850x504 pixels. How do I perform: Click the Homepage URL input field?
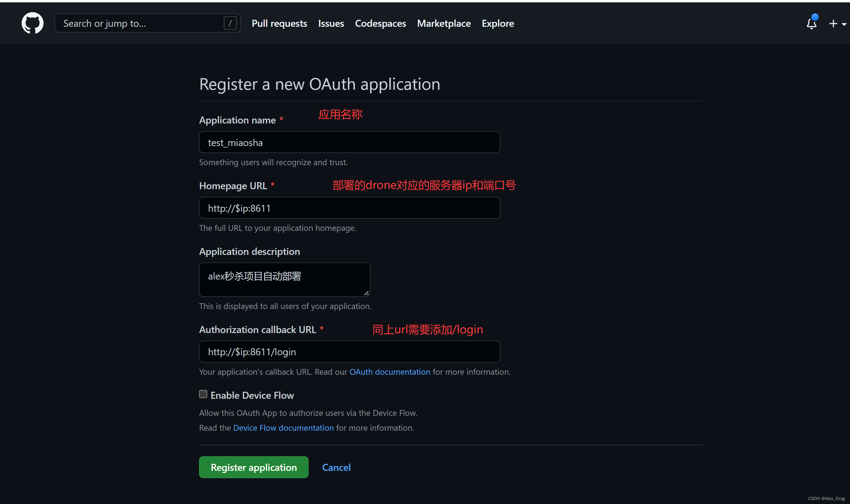point(349,208)
